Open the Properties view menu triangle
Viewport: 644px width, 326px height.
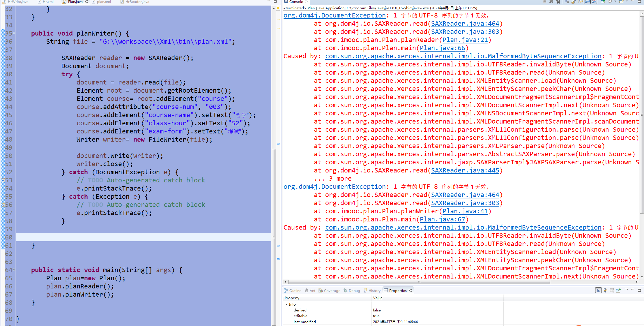627,290
